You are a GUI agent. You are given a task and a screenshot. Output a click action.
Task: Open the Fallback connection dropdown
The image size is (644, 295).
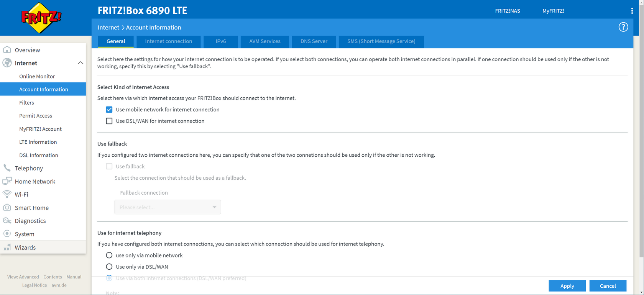coord(168,207)
